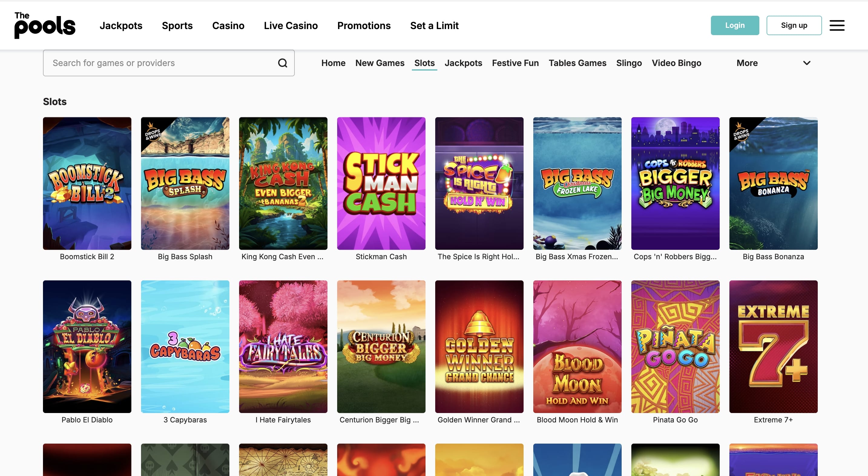868x476 pixels.
Task: Click The Pools logo
Action: click(45, 25)
